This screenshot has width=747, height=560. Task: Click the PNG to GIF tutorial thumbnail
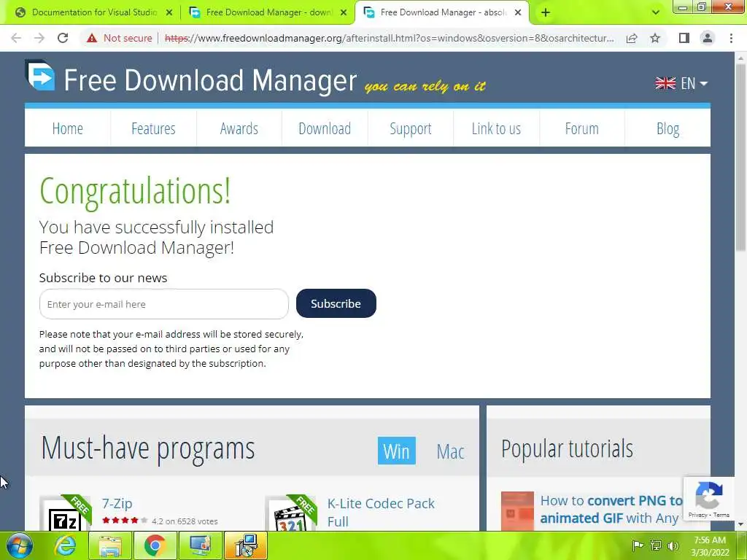click(517, 510)
